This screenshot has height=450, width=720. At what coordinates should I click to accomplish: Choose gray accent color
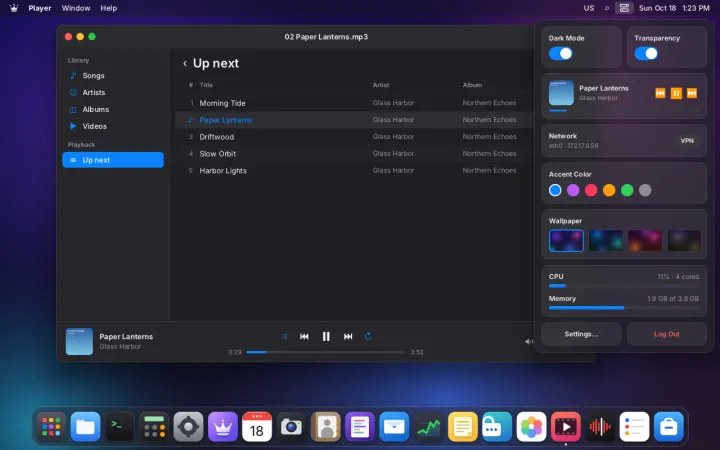645,190
